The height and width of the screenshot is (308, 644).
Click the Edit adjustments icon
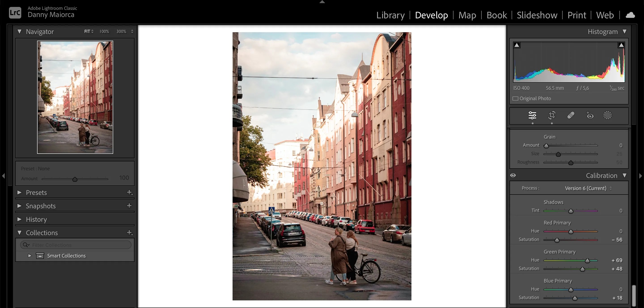pyautogui.click(x=532, y=115)
